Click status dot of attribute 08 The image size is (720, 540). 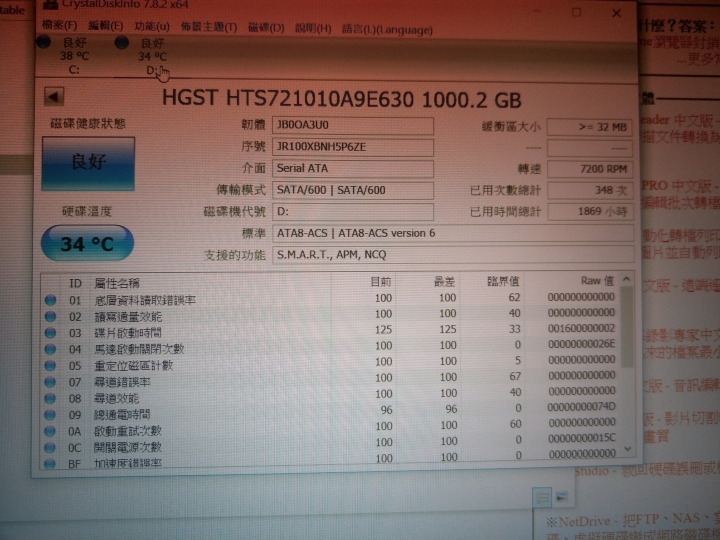pos(51,399)
